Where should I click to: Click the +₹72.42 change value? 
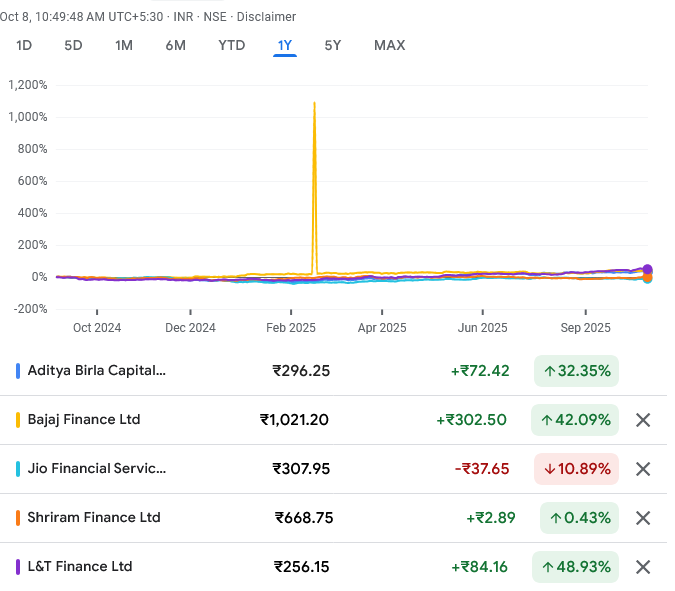pos(480,371)
